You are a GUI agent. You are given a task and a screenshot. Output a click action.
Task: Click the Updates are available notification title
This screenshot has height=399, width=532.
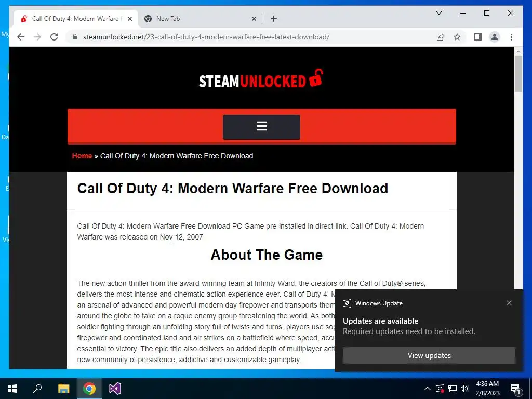click(x=380, y=321)
